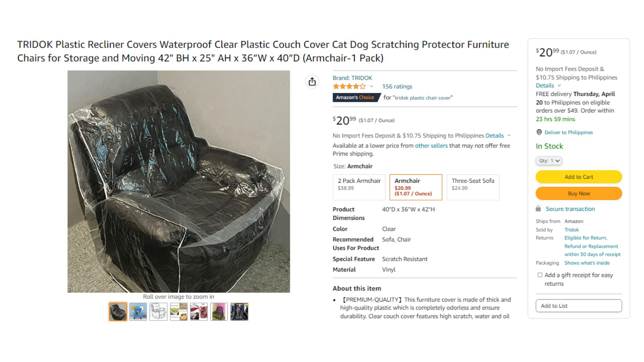Image resolution: width=644 pixels, height=362 pixels.
Task: Expand the rating breakdown arrow next to the stars
Action: tap(371, 86)
